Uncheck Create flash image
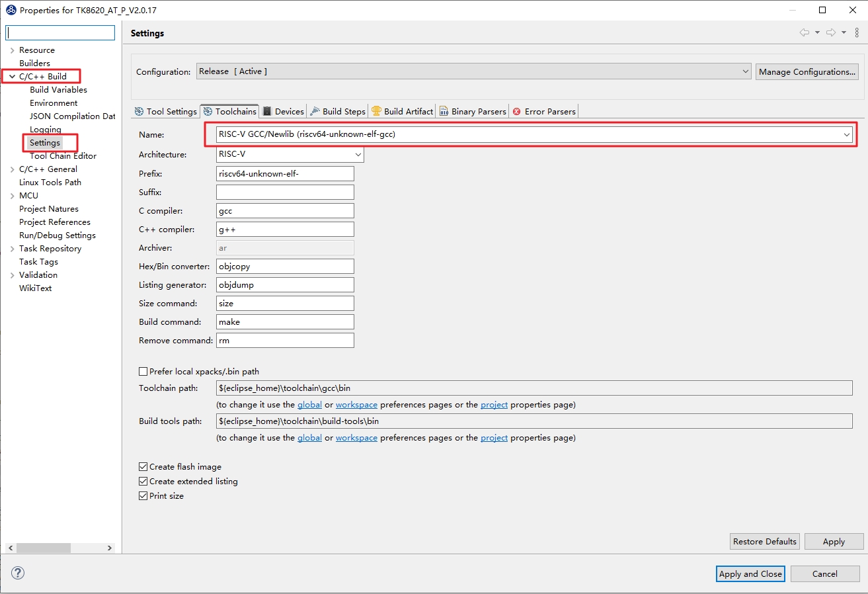This screenshot has height=594, width=868. coord(143,467)
